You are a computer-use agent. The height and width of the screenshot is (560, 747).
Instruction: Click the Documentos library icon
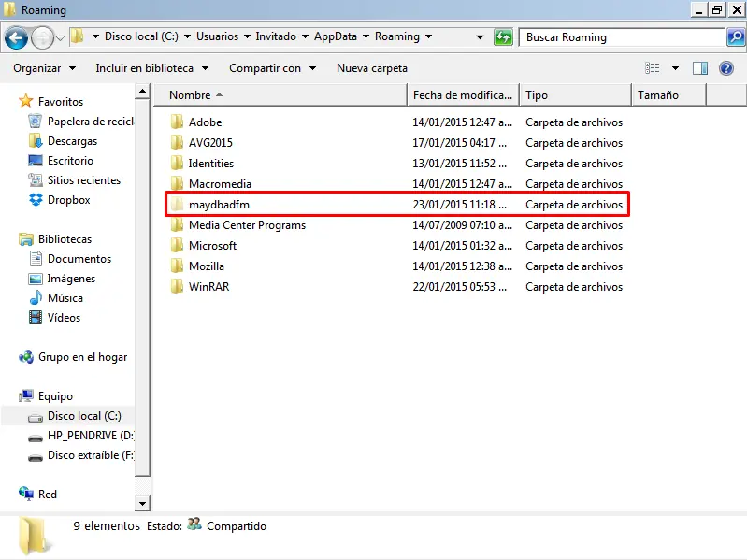point(36,259)
